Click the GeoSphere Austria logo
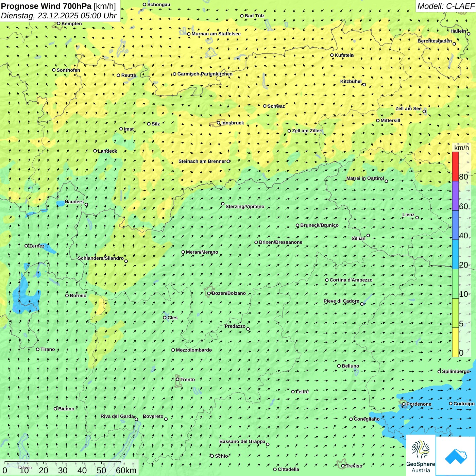The height and width of the screenshot is (476, 476). pyautogui.click(x=421, y=456)
